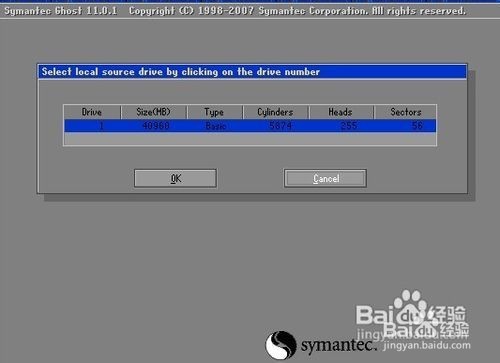Click the Symantec logo icon

(281, 345)
